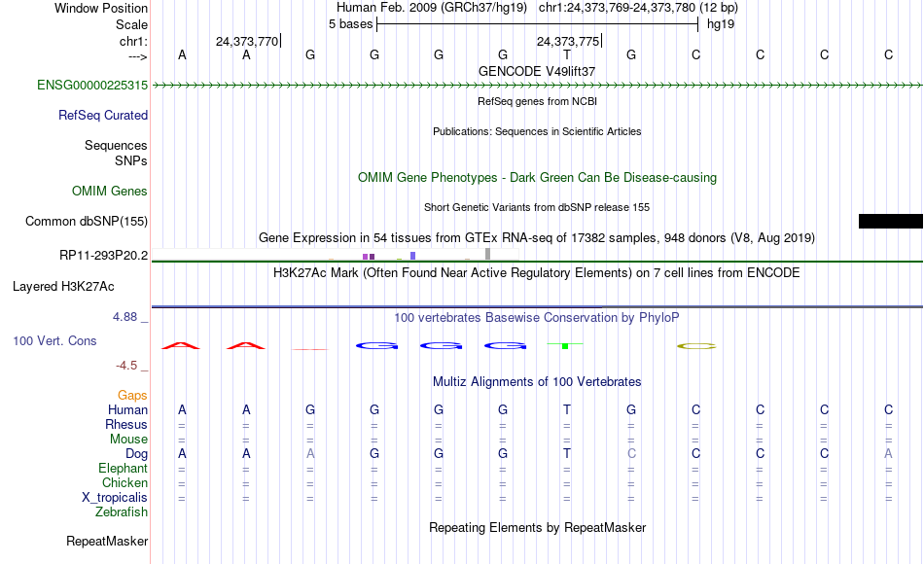This screenshot has width=924, height=564.
Task: Click the black dbSNP variant block
Action: pos(890,221)
